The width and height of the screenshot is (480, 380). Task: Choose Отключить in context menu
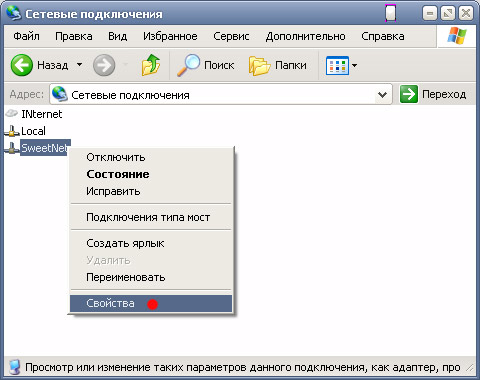[x=151, y=157]
